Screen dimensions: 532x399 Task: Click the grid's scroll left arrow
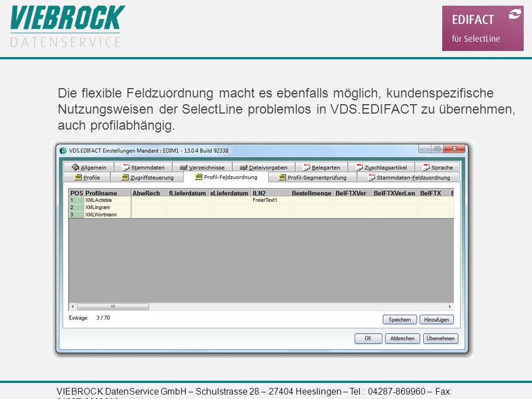73,306
